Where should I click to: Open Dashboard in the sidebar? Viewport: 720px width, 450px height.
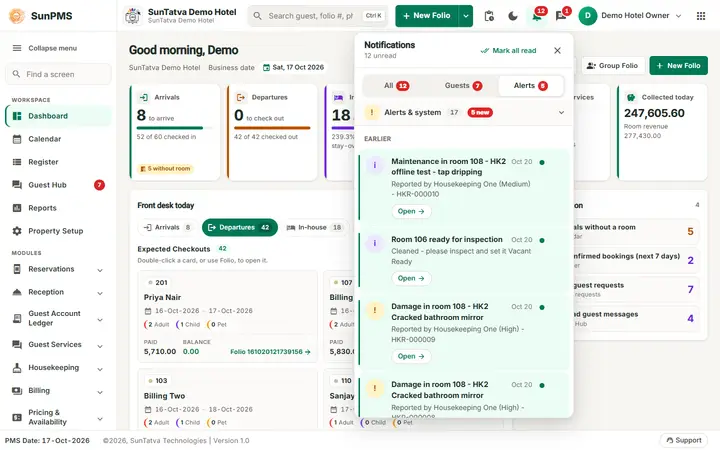[x=58, y=116]
